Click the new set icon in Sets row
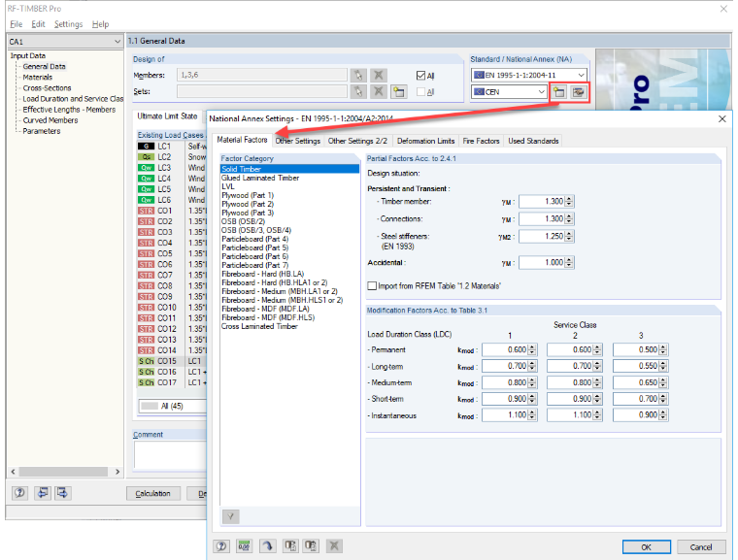The image size is (738, 560). pyautogui.click(x=399, y=92)
